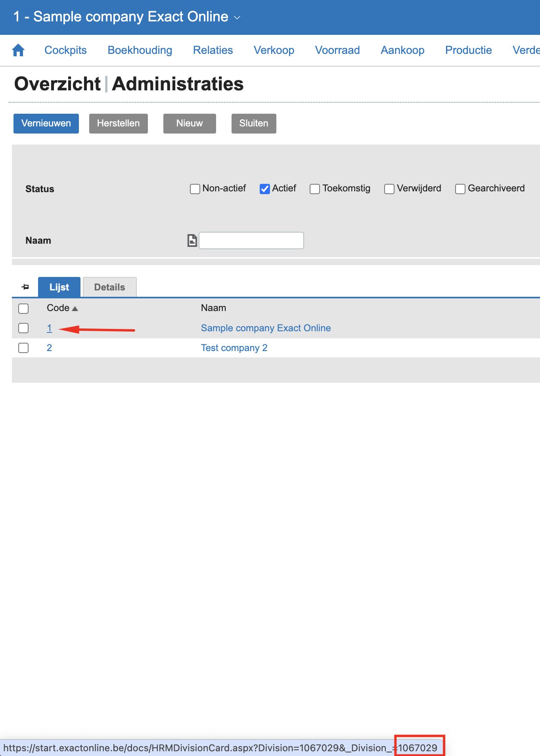This screenshot has width=540, height=756.
Task: Select the row checkbox for Test company 2
Action: click(x=23, y=348)
